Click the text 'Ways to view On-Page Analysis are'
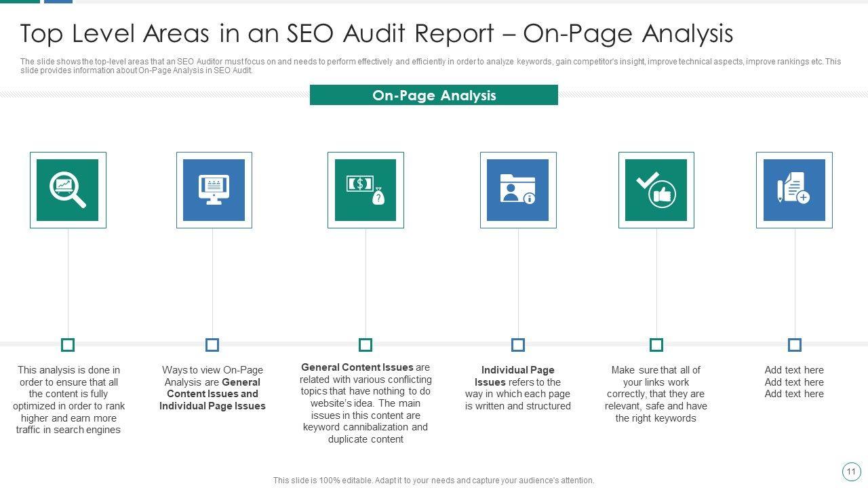 212,388
